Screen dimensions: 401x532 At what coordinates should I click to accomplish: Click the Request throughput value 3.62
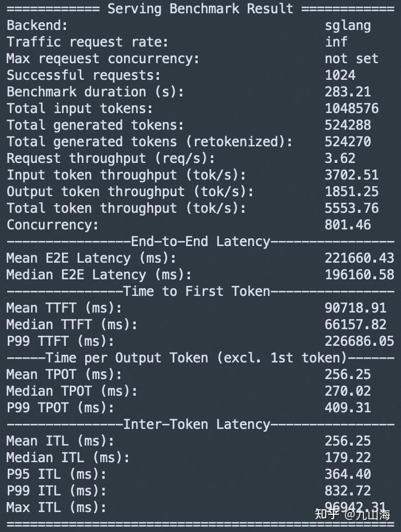click(x=340, y=158)
